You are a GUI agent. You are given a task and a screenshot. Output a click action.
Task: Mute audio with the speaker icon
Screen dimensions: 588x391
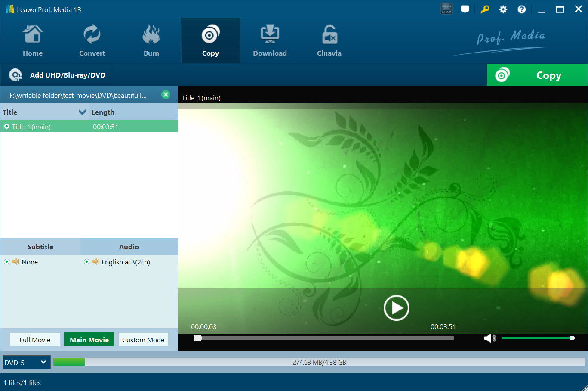(490, 338)
